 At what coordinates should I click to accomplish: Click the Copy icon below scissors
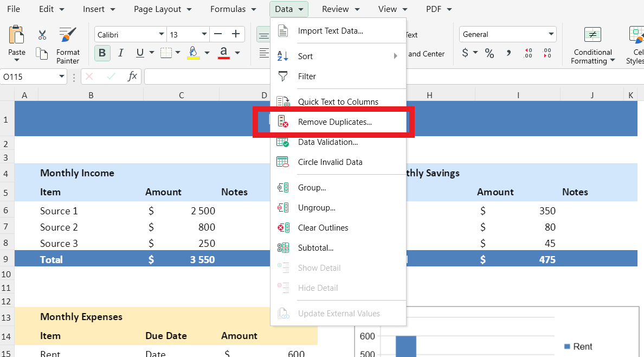42,53
